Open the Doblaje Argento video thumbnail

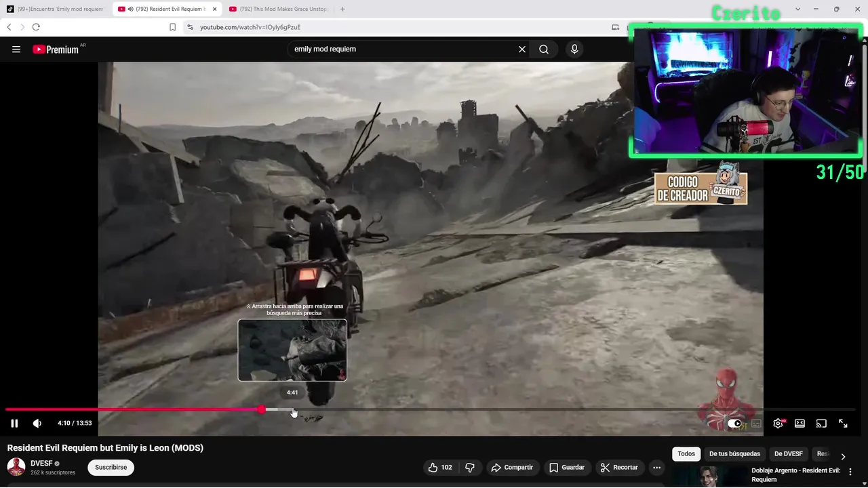tap(709, 477)
